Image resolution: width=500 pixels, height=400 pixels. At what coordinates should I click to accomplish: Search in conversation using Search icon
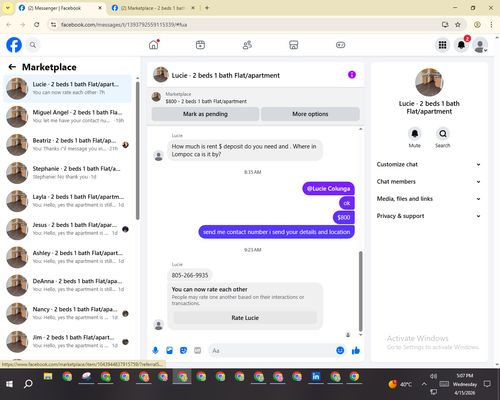pyautogui.click(x=443, y=134)
